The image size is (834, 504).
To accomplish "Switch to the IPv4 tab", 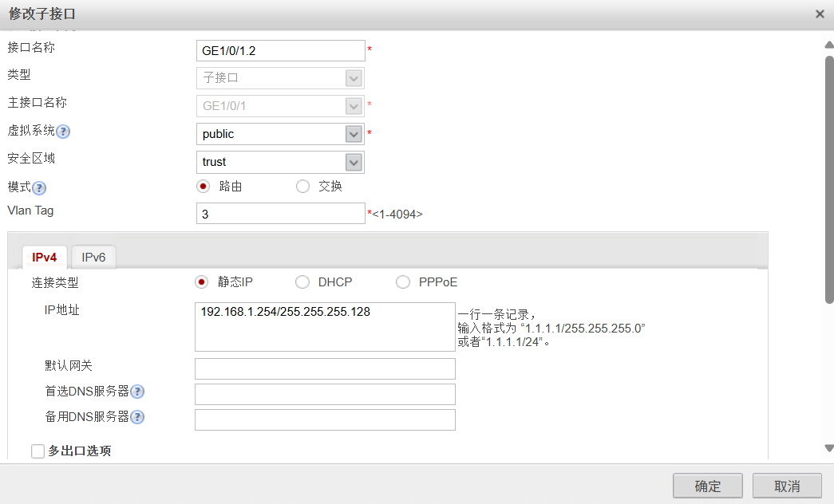I will point(44,258).
